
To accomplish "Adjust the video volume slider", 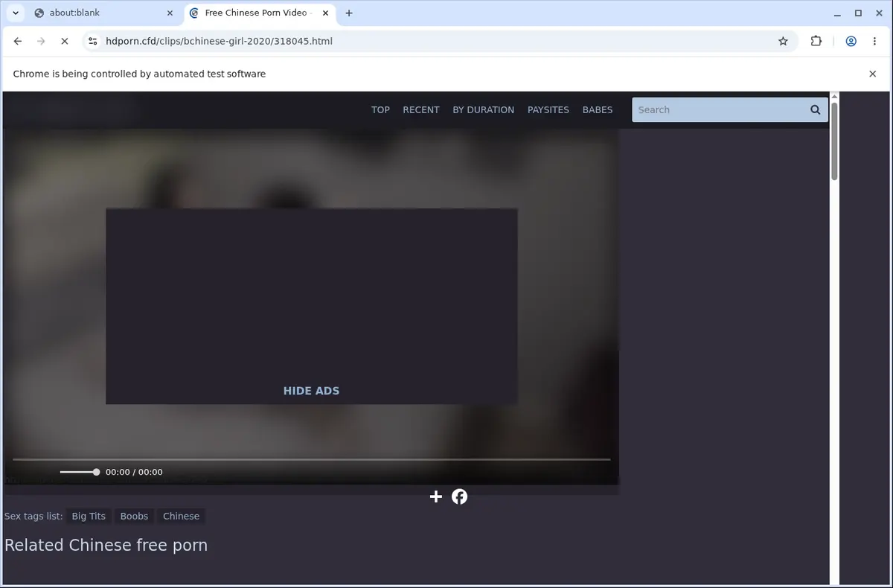I will 80,472.
